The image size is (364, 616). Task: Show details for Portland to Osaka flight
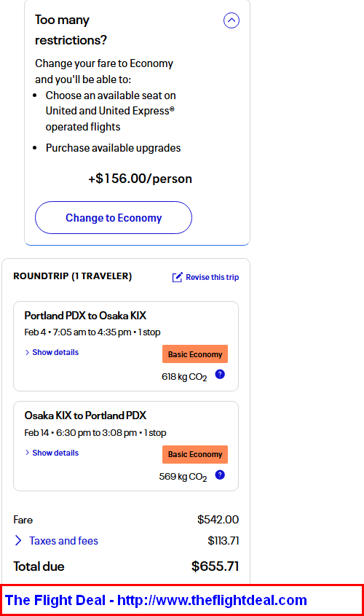coord(55,352)
